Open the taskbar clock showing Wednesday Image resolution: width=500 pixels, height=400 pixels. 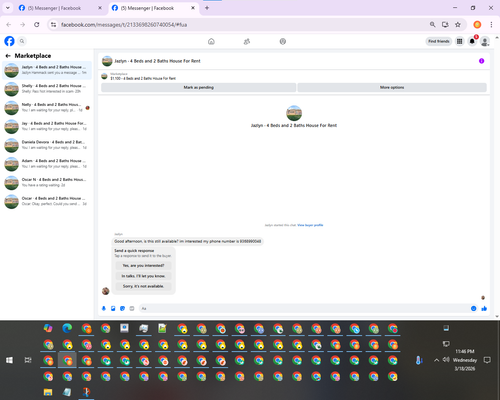click(465, 360)
